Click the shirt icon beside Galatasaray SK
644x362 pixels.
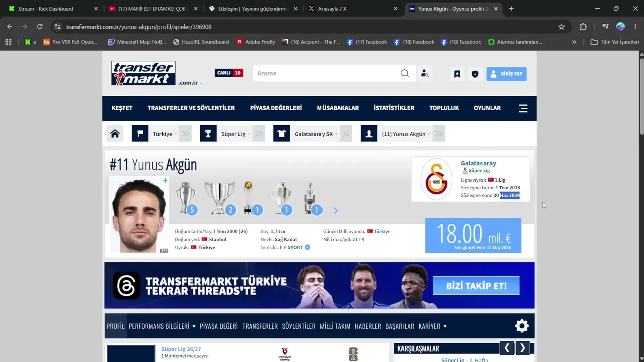282,134
